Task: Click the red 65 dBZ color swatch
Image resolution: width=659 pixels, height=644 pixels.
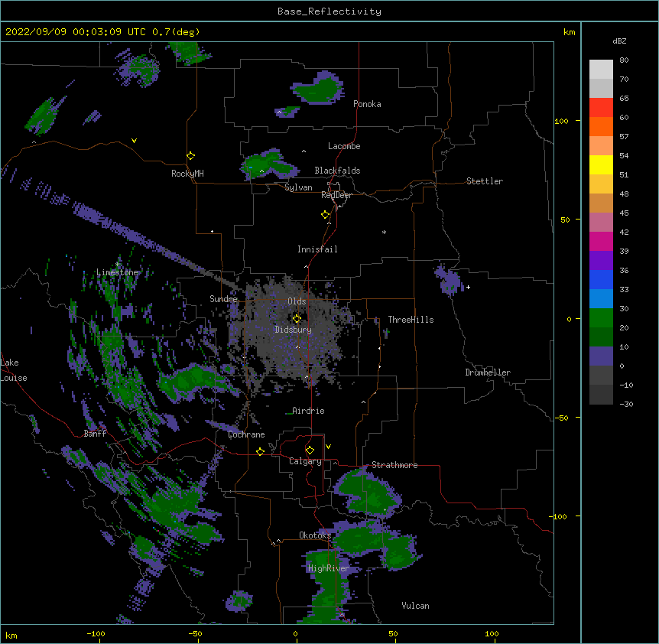Action: coord(601,108)
